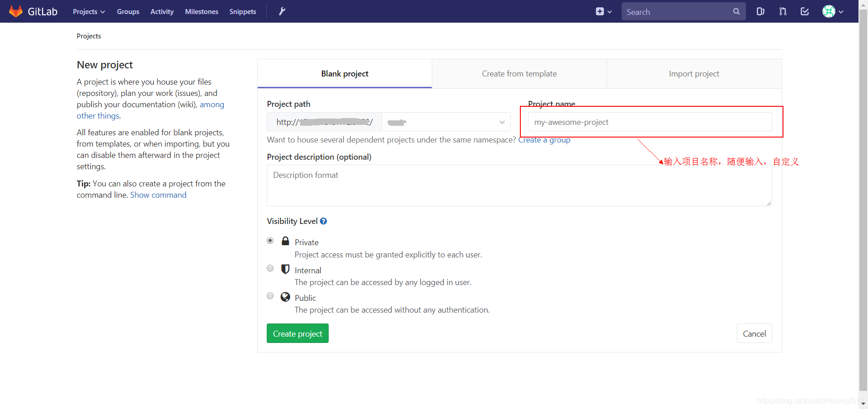868x409 pixels.
Task: Open the namespace selector dropdown
Action: (446, 122)
